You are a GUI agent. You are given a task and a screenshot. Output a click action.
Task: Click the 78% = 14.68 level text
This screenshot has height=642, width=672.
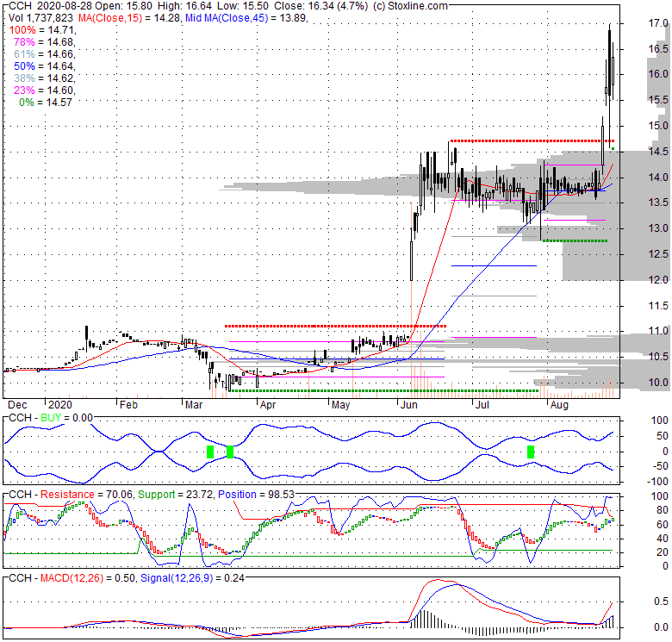(x=45, y=42)
